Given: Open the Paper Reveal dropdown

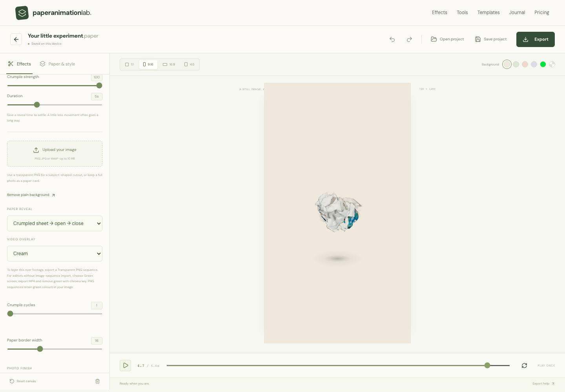Looking at the screenshot, I should [x=55, y=223].
